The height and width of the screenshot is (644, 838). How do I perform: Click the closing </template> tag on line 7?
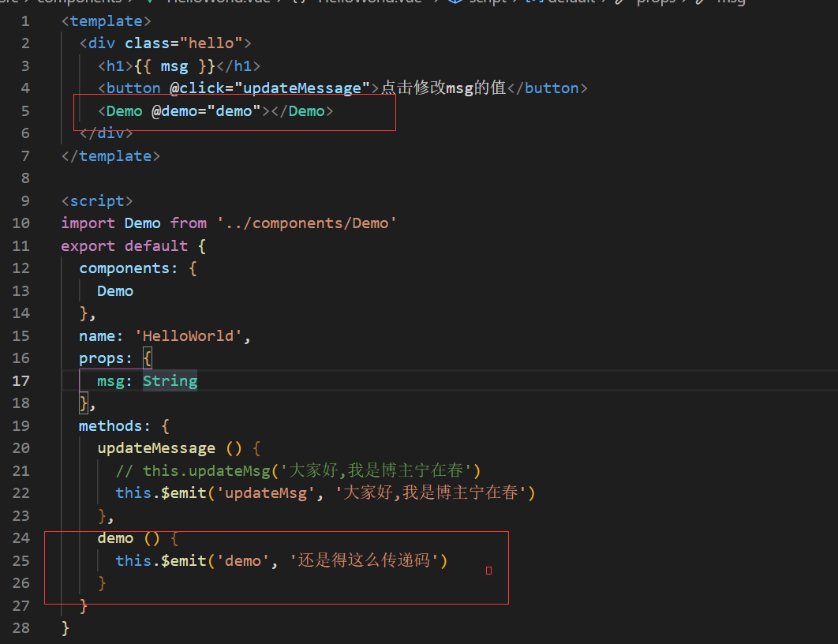110,156
